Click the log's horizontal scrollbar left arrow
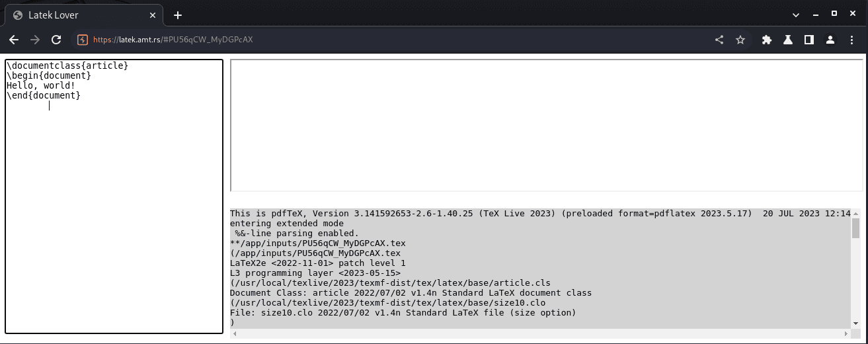Screen dimensions: 868x344 234,333
